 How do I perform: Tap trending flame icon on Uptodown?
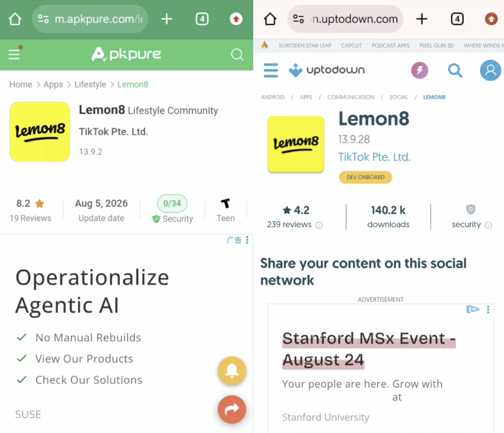[265, 45]
